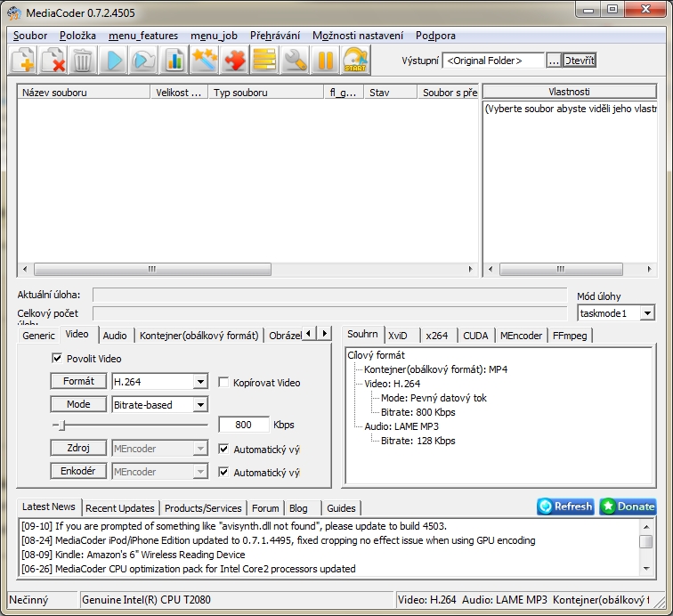Switch to the x264 tab
673x616 pixels.
436,336
